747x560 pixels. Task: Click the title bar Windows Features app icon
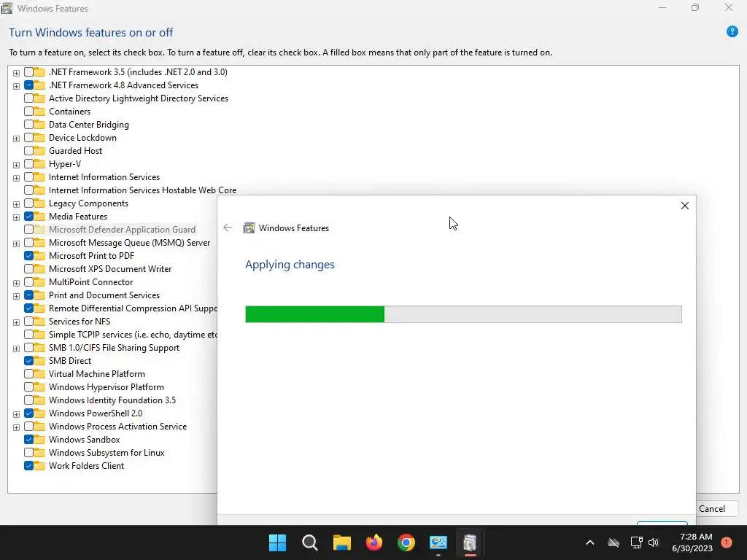point(7,8)
